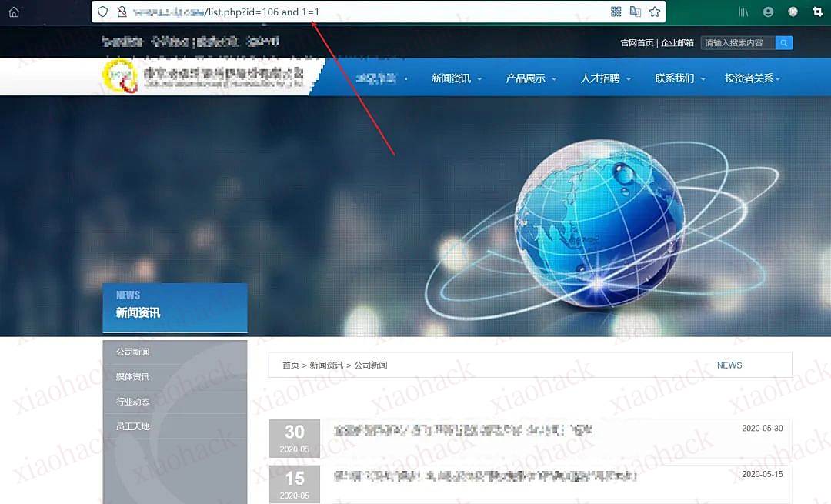Click 公司新闻 in the breadcrumb
Screen dimensions: 831x504
point(370,365)
